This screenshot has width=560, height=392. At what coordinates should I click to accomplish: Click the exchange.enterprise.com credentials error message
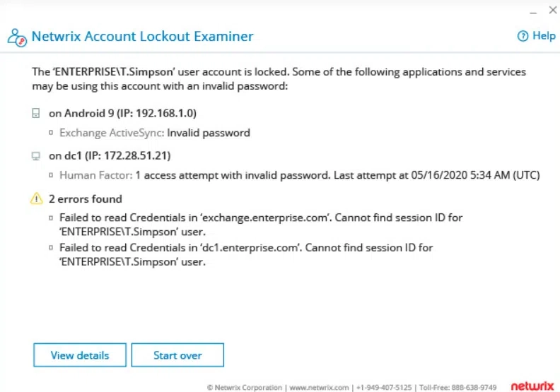(261, 225)
